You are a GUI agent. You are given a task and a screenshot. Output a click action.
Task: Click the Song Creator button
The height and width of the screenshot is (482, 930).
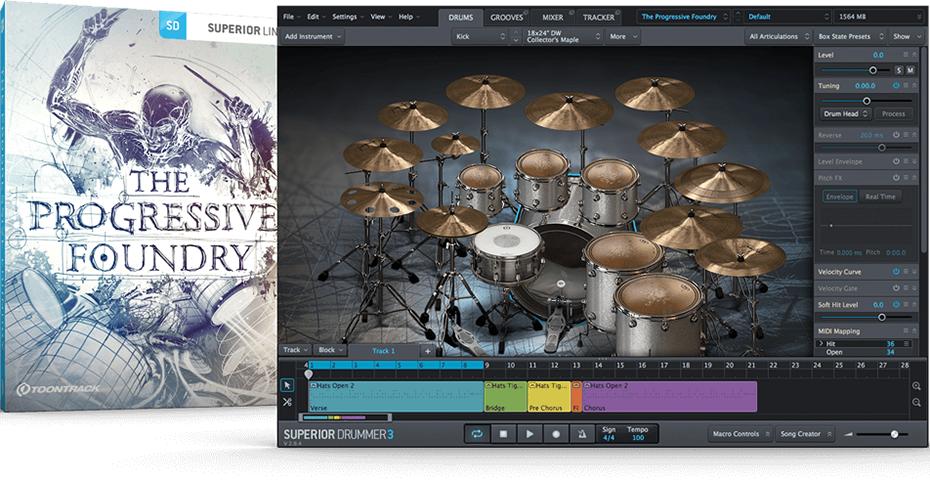click(805, 434)
